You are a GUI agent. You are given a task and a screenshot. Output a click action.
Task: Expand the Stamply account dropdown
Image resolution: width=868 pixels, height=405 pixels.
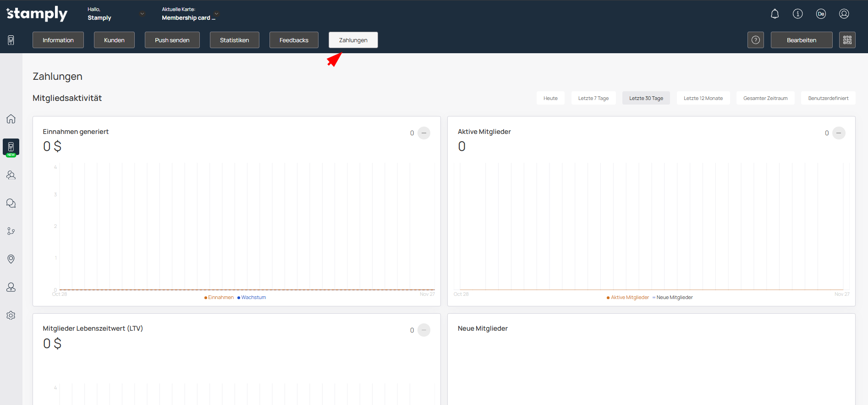click(x=142, y=14)
